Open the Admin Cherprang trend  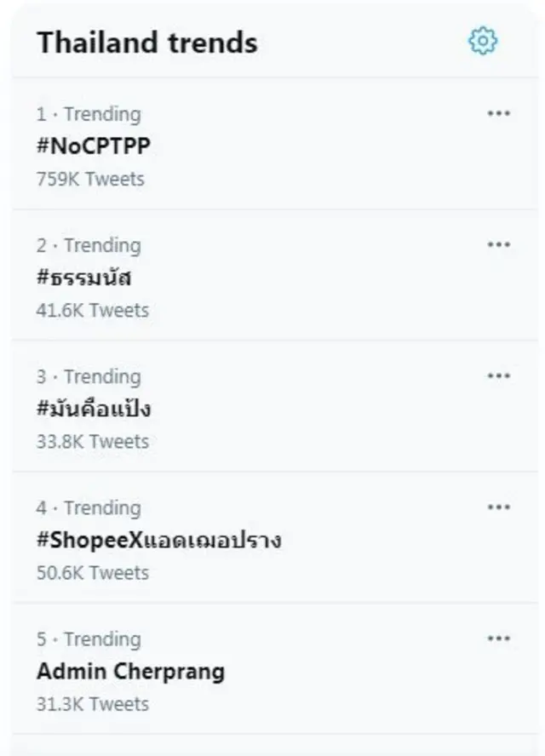130,671
